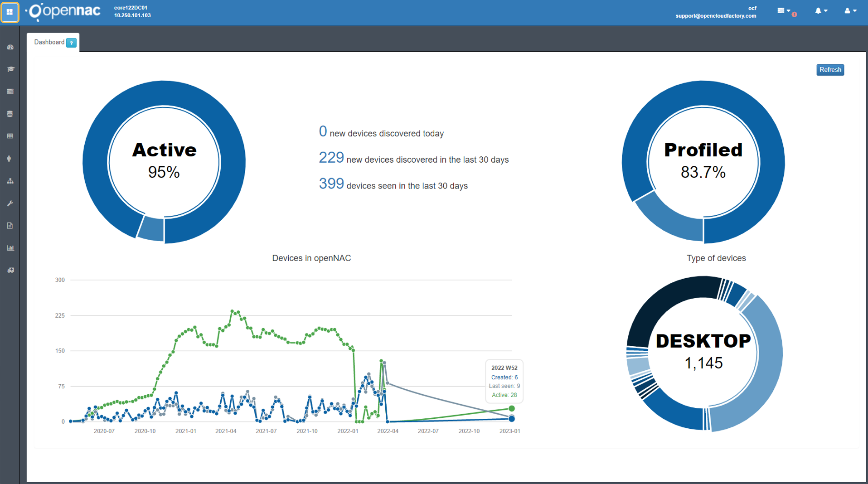Open the network hierarchy sidebar icon
This screenshot has height=484, width=868.
click(x=10, y=181)
